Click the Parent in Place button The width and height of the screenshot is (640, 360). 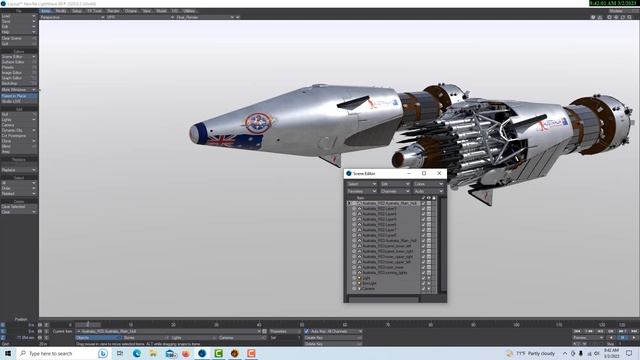[19, 96]
